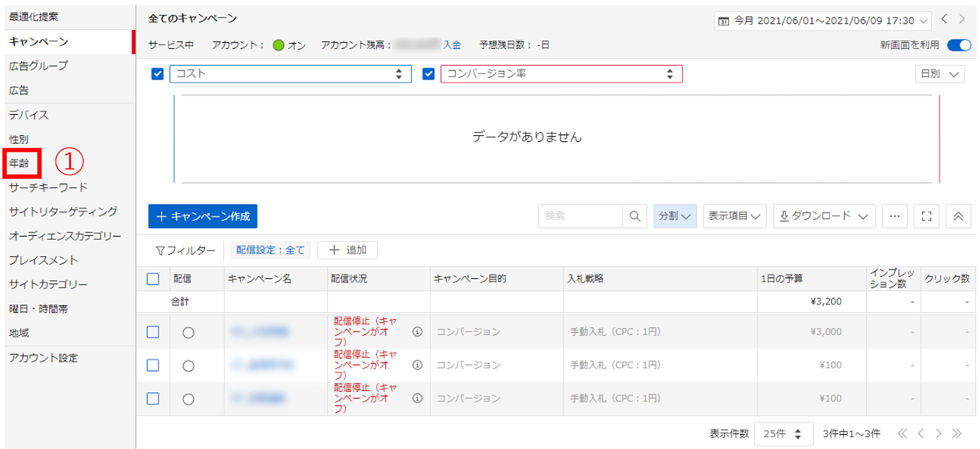Screen dimensions: 980x449
Task: Open the コンバージョン率 metric dropdown
Action: [x=560, y=74]
